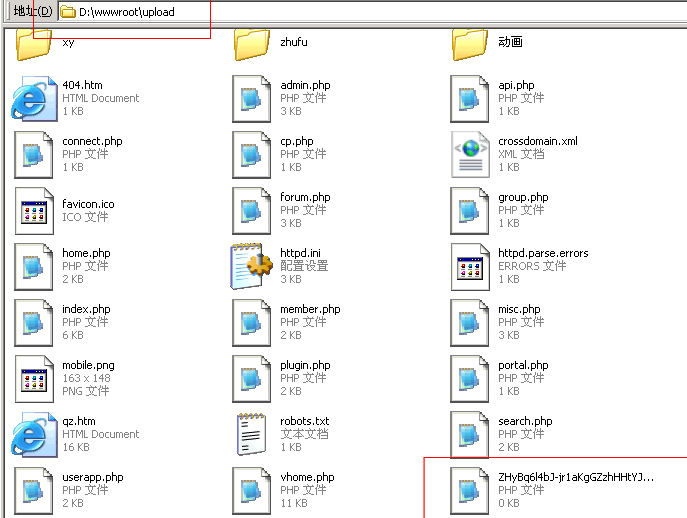Select the file name 'robots.txt'

tap(305, 421)
